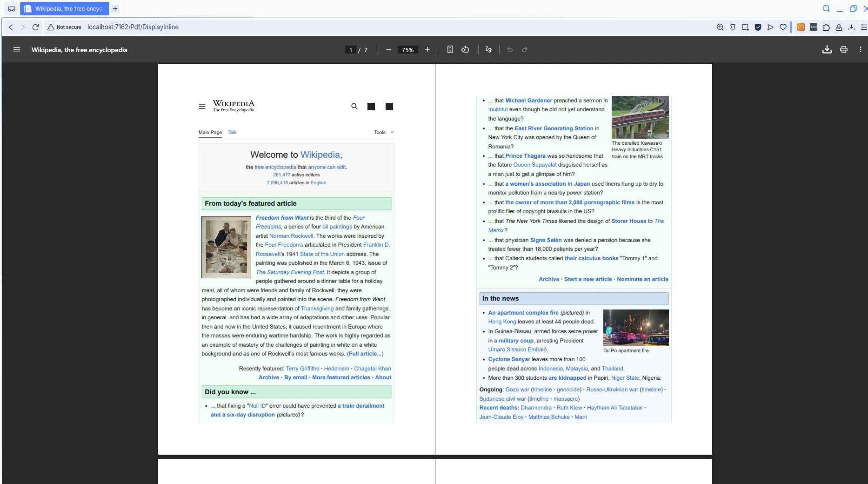This screenshot has height=484, width=868.
Task: Rotate the PDF document counterclockwise
Action: click(465, 50)
